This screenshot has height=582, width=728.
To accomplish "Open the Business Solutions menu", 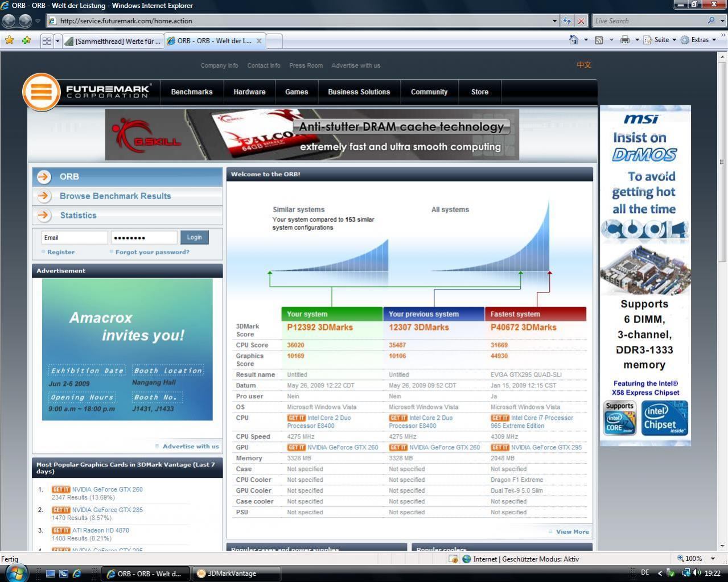I will pyautogui.click(x=359, y=92).
